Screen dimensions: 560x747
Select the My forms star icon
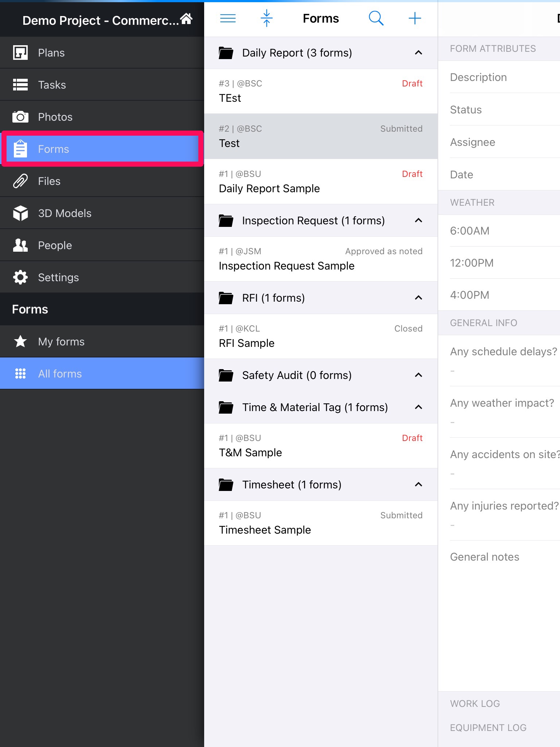[20, 341]
